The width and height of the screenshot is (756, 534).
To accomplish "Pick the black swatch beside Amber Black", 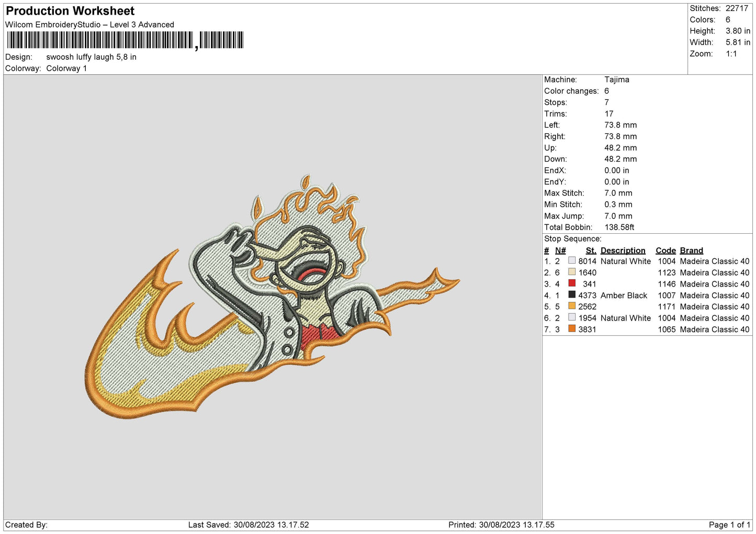I will [572, 295].
